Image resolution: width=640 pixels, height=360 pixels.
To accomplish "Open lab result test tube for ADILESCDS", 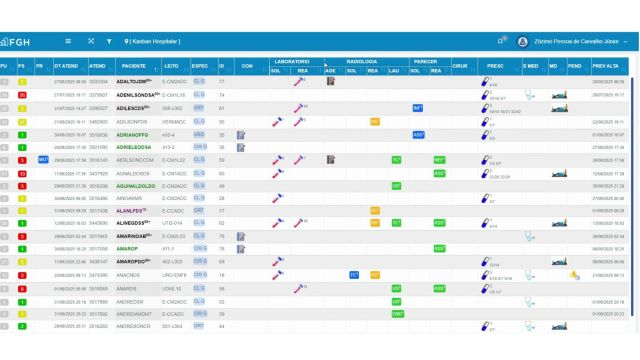I will [299, 109].
